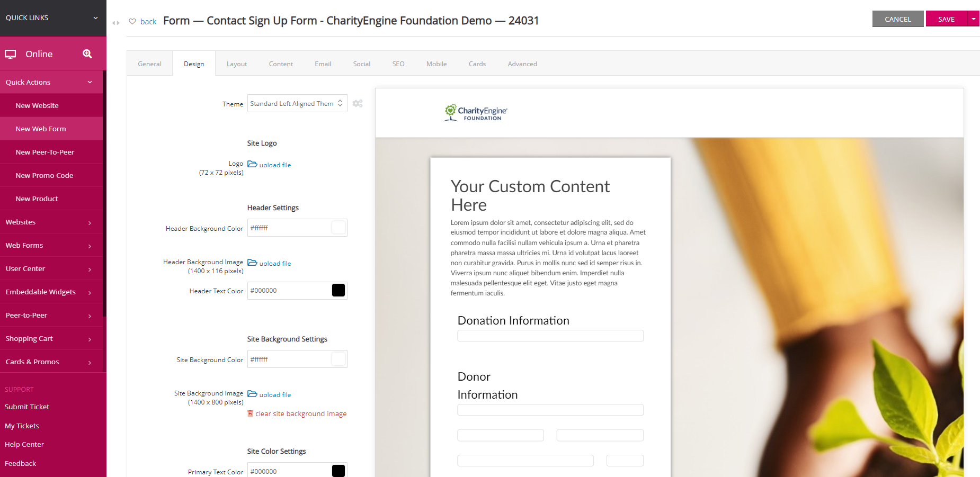
Task: Click New Peer-To-Peer quick action
Action: (x=51, y=152)
